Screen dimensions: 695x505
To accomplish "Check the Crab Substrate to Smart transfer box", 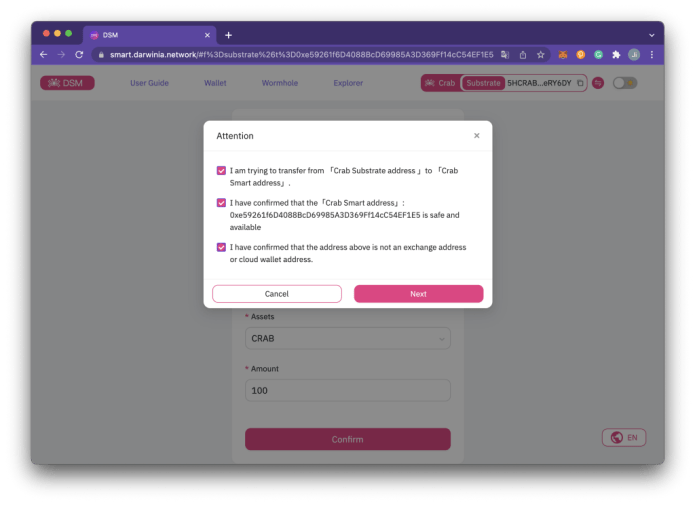I will click(221, 171).
